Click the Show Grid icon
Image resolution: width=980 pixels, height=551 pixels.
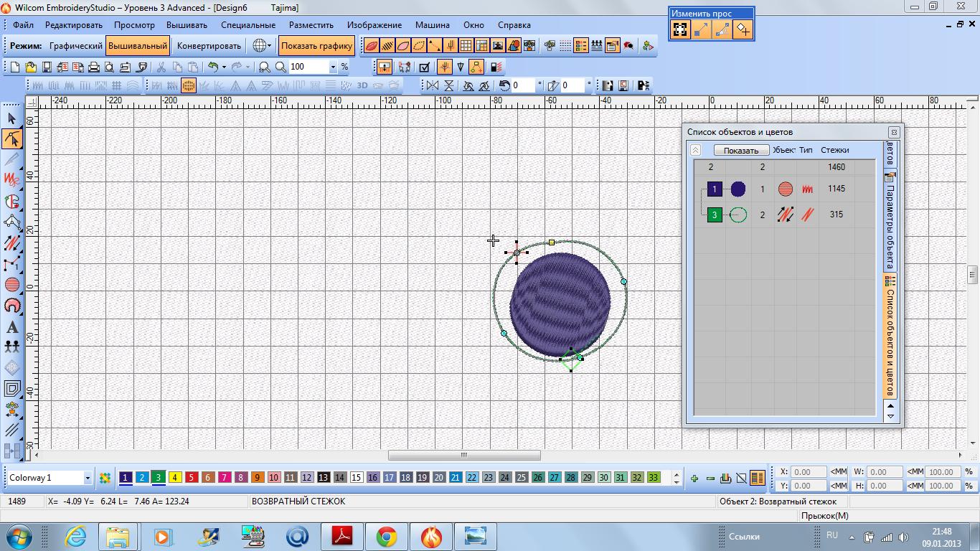(466, 46)
